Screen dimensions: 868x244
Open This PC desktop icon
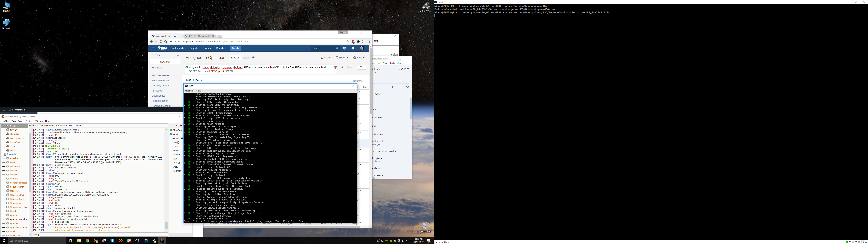[x=6, y=7]
